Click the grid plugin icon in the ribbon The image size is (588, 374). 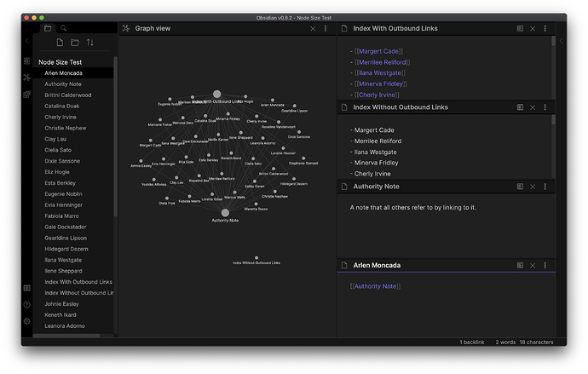coord(26,95)
